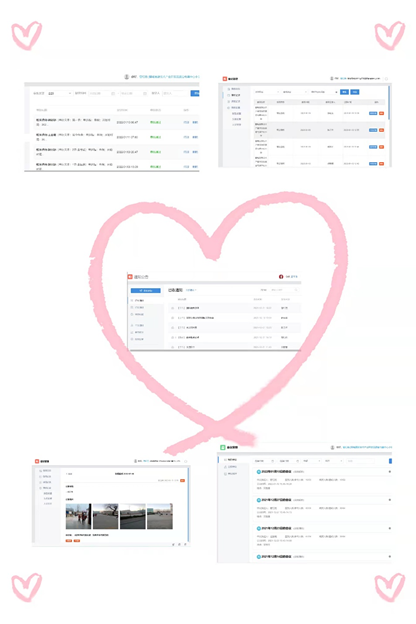This screenshot has width=416, height=624.
Task: Click the first blue circle icon in bottom-right list
Action: coord(258,472)
